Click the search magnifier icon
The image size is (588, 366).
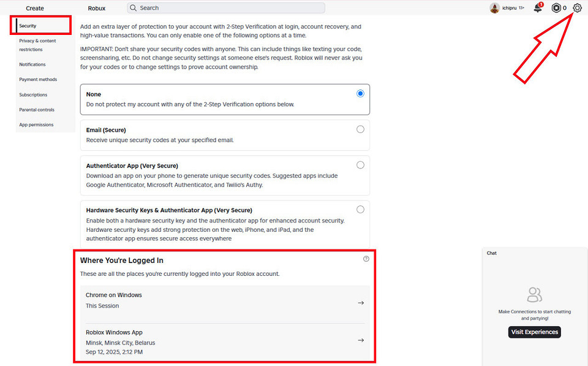click(133, 8)
